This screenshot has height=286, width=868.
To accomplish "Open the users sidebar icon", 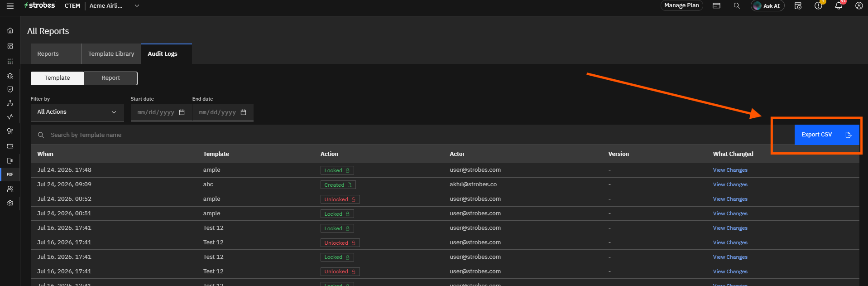I will (x=10, y=189).
